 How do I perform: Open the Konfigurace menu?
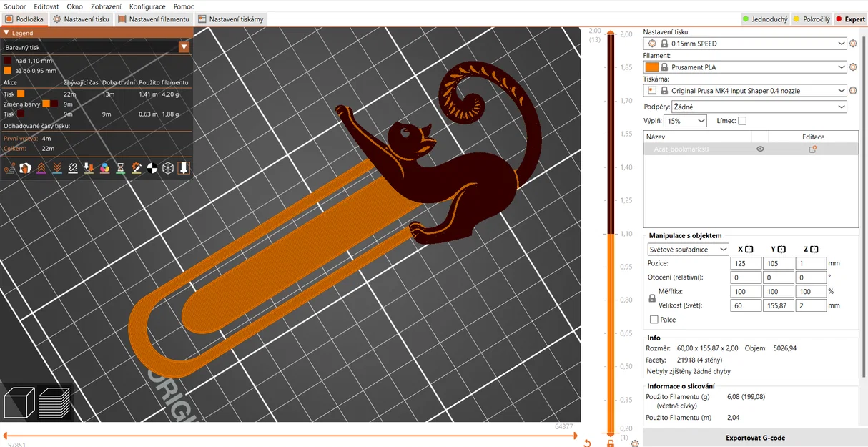tap(147, 6)
